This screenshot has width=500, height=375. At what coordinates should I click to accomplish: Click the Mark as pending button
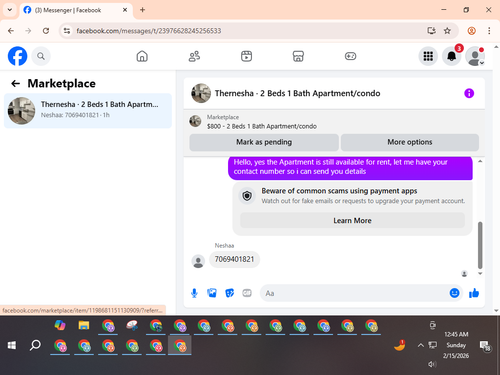point(264,142)
